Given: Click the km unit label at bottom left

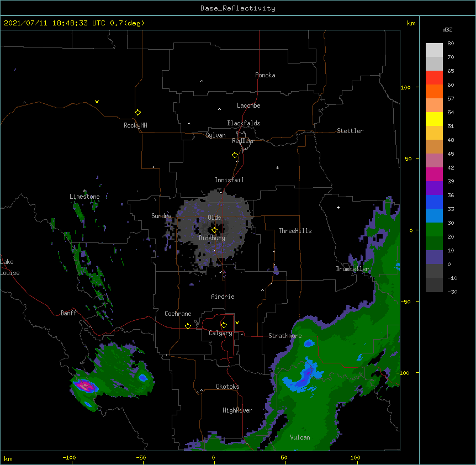Looking at the screenshot, I should (x=8, y=459).
